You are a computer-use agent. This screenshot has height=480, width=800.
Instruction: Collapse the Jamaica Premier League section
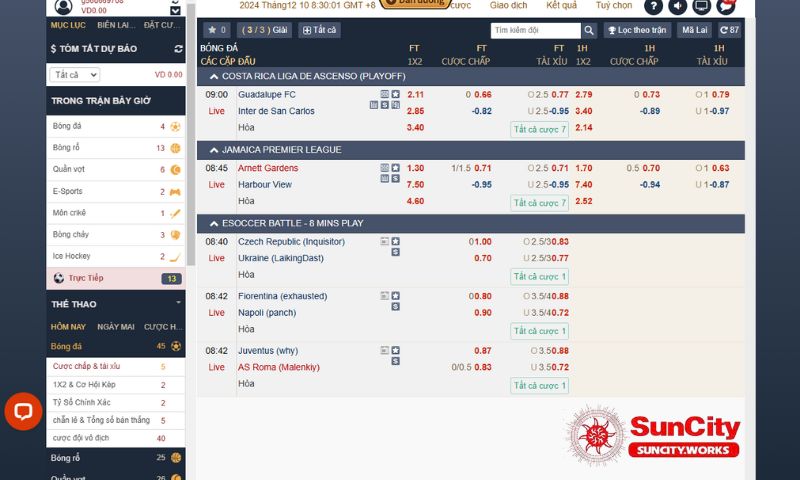214,150
